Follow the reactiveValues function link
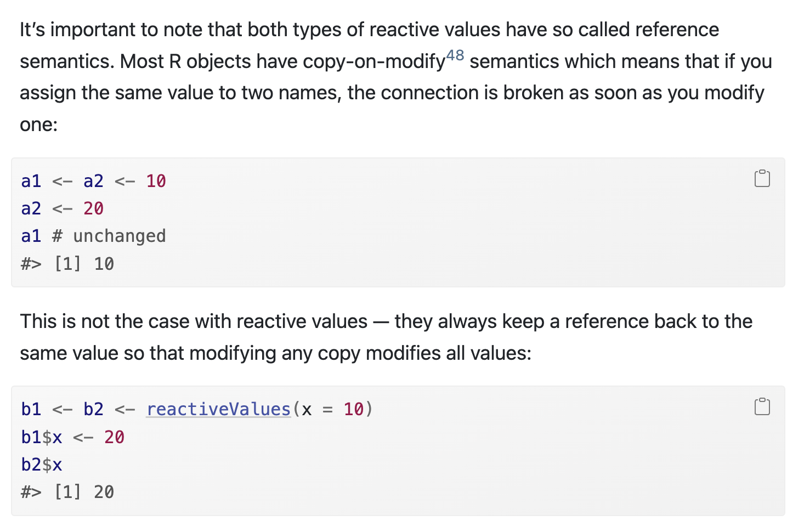Viewport: 804px width, 532px height. pyautogui.click(x=218, y=409)
